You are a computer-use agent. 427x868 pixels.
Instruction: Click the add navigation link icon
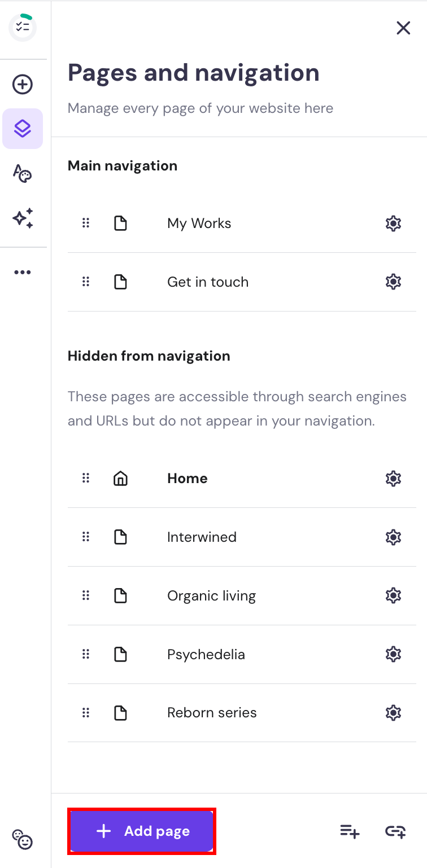(x=395, y=831)
